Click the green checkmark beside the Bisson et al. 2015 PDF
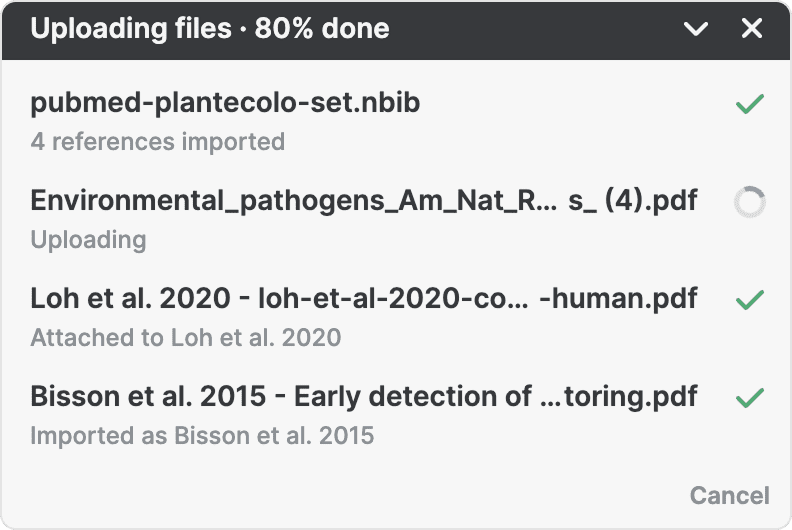The image size is (792, 530). 749,398
